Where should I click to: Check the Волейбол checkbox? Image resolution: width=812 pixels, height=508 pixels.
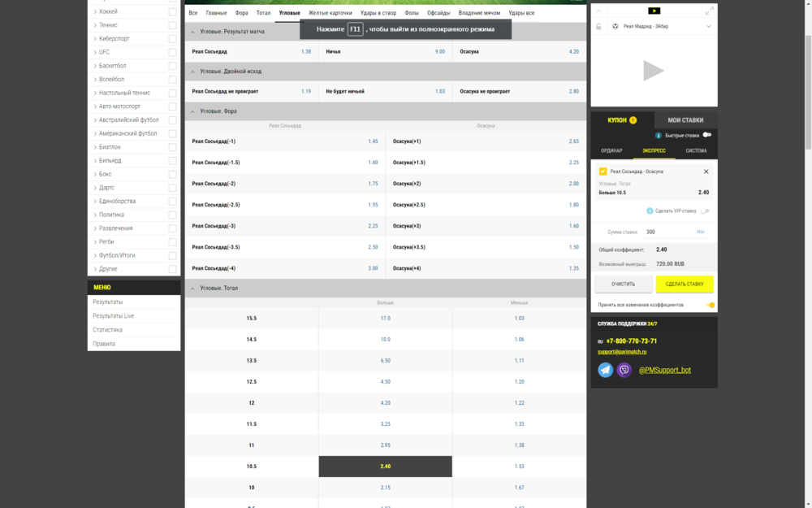(172, 80)
